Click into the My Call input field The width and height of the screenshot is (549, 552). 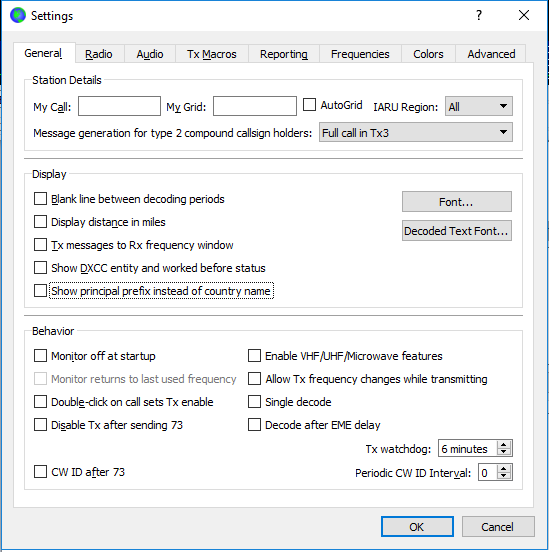(119, 106)
